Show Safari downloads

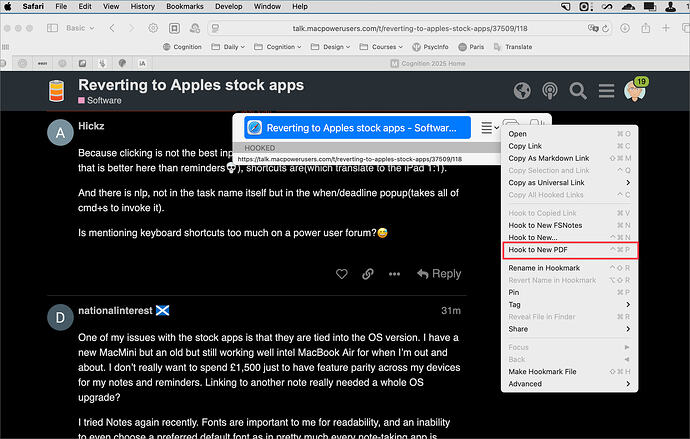[624, 28]
